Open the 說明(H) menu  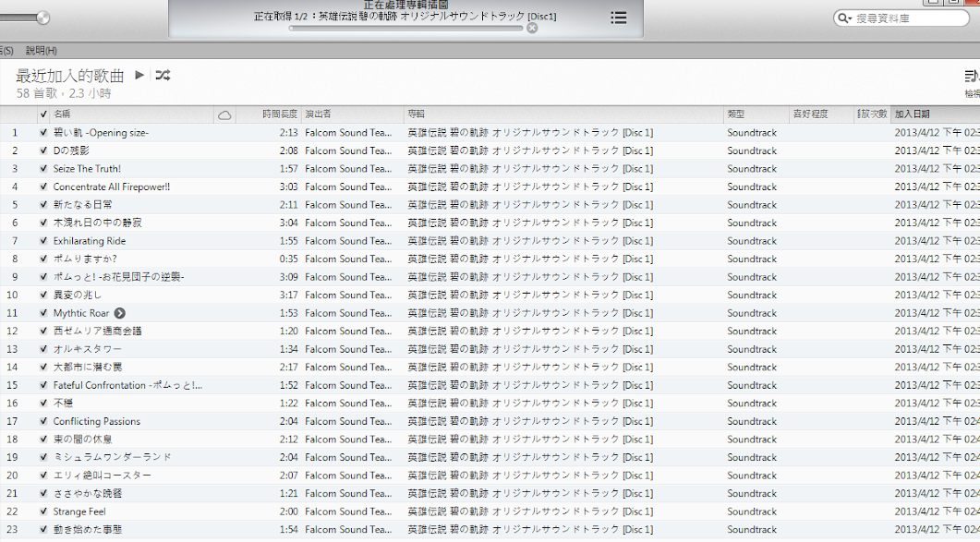42,51
